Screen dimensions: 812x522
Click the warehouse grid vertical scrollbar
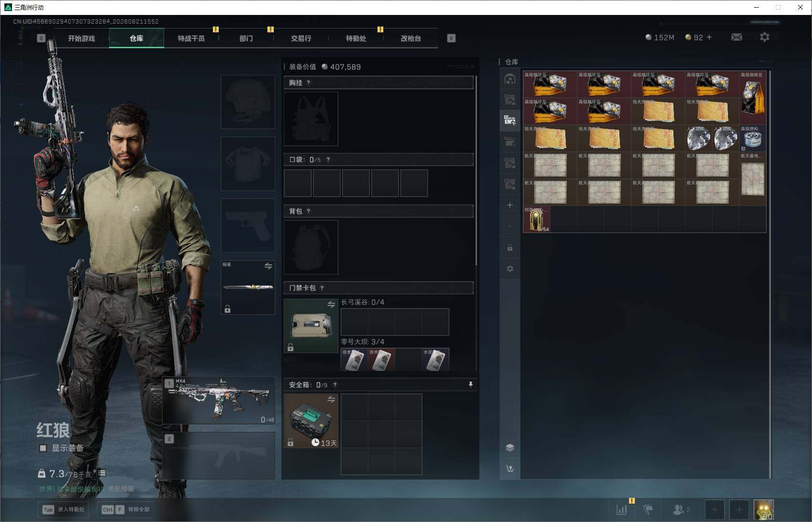point(770,274)
